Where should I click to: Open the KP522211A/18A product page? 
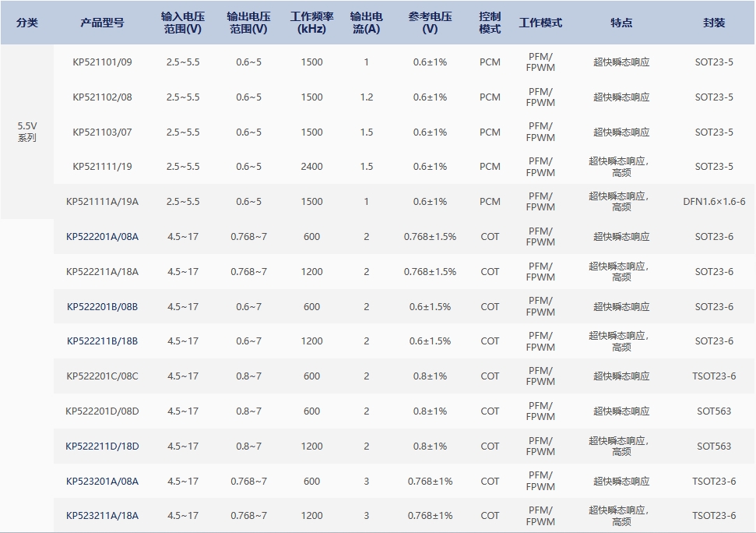(x=102, y=272)
